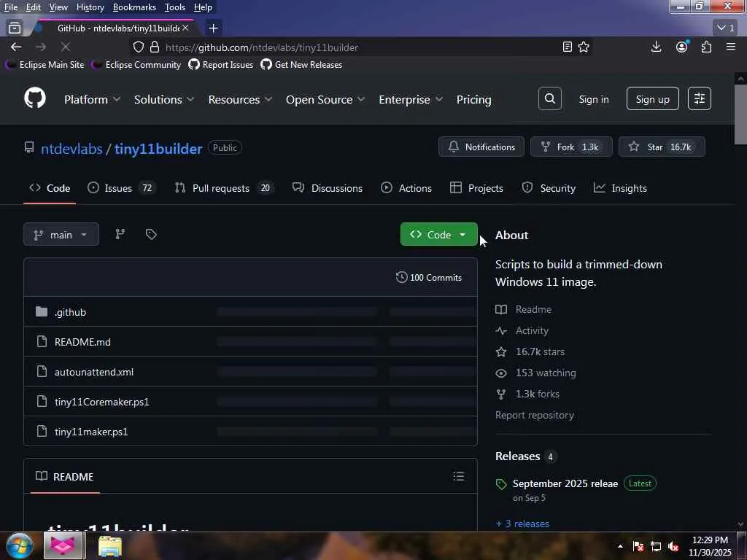Image resolution: width=747 pixels, height=560 pixels.
Task: Switch to the Discussions tab
Action: coord(328,188)
